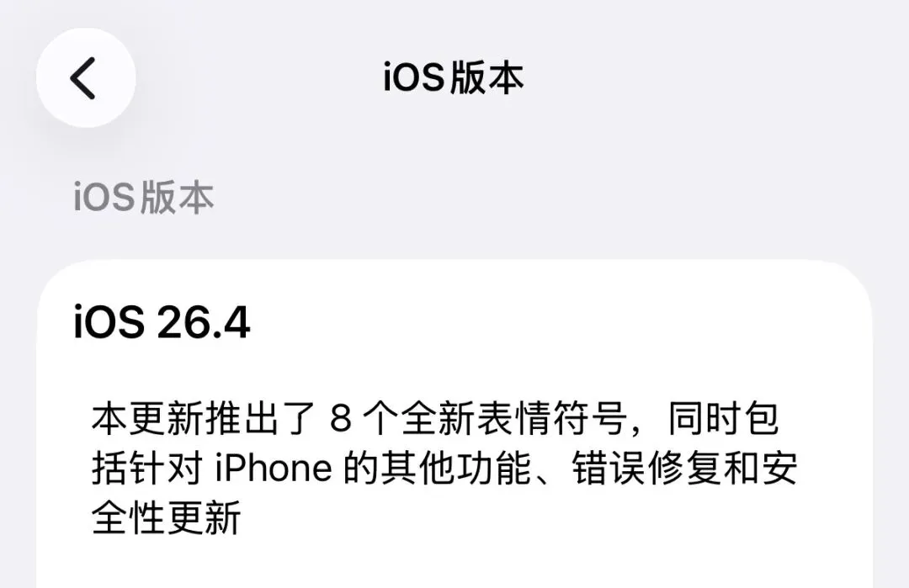Click the word "推出" in the first line
The height and width of the screenshot is (588, 909).
(x=240, y=418)
